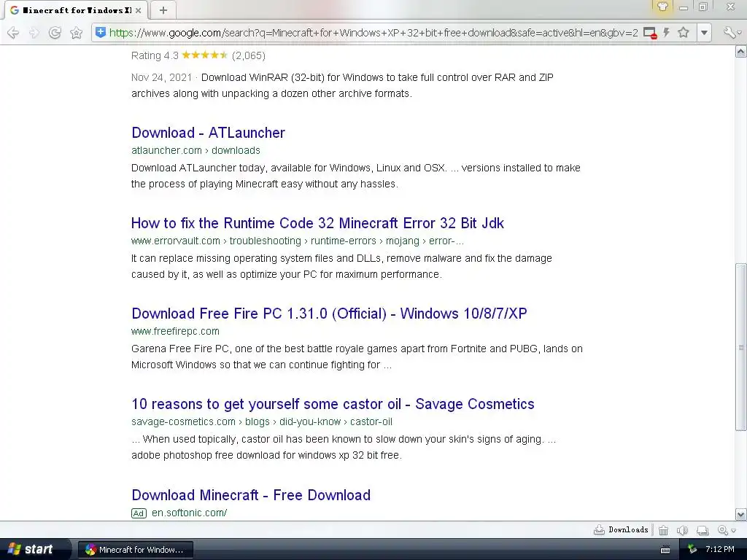Click the vertical scrollbar thumb
The height and width of the screenshot is (560, 747).
coord(741,346)
